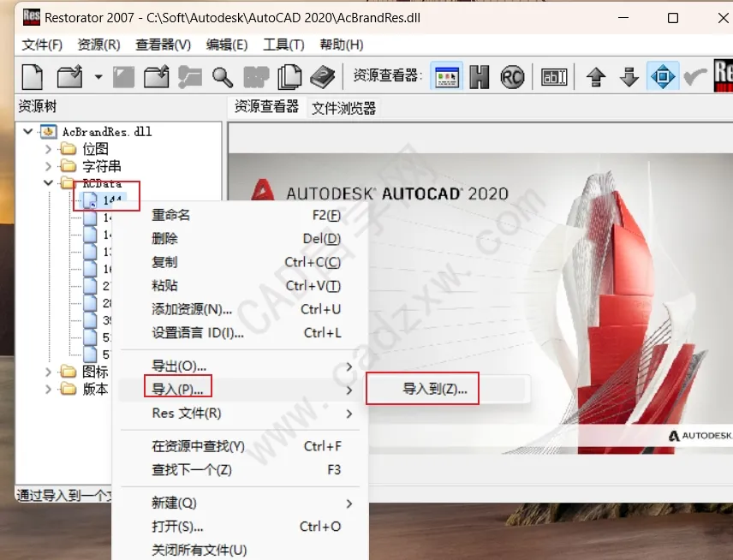Click the 'ab' edit mode toolbar icon
733x560 pixels.
coord(554,77)
